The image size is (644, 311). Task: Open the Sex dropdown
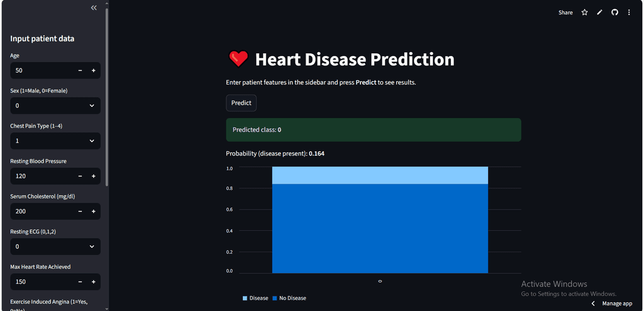(55, 106)
